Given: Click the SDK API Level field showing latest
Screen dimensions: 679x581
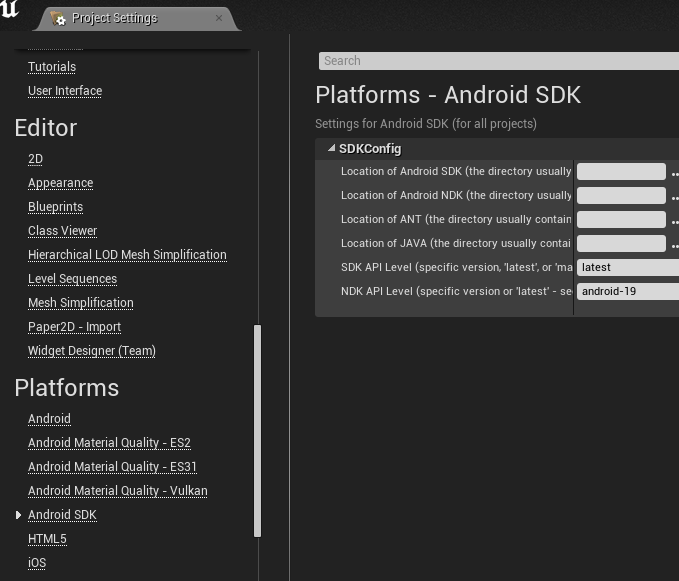Looking at the screenshot, I should point(628,268).
